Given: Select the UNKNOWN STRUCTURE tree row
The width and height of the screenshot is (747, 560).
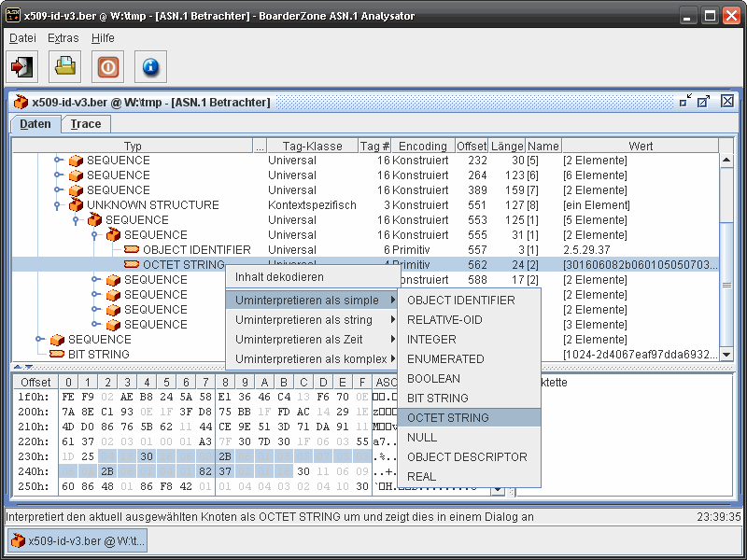Looking at the screenshot, I should [x=365, y=205].
